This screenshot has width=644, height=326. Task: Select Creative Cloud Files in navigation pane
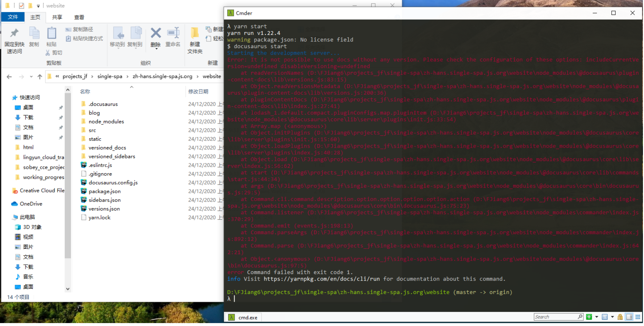coord(38,191)
